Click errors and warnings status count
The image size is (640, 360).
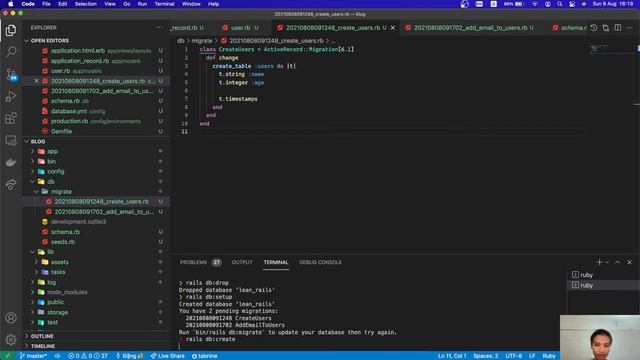tap(88, 356)
